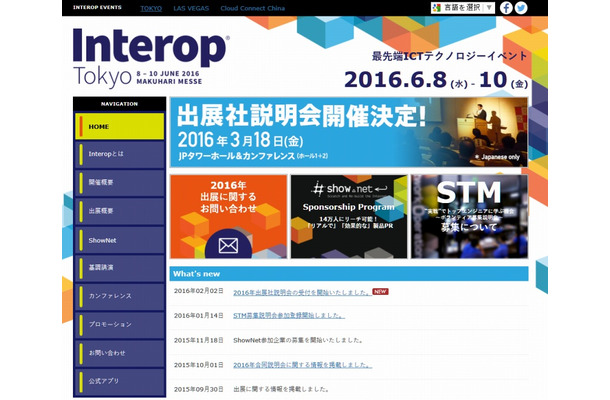The image size is (610, 400).
Task: Open 2016年出展社説明会の受付 news link
Action: pyautogui.click(x=302, y=293)
